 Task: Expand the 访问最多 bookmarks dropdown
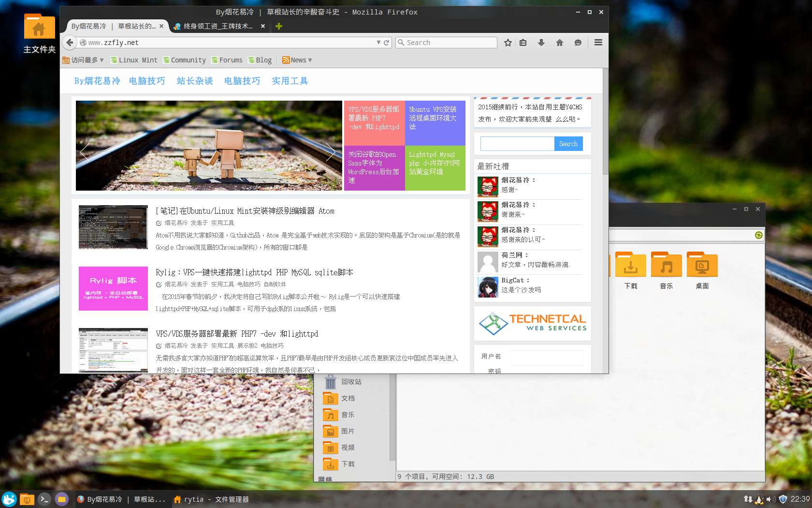point(83,60)
